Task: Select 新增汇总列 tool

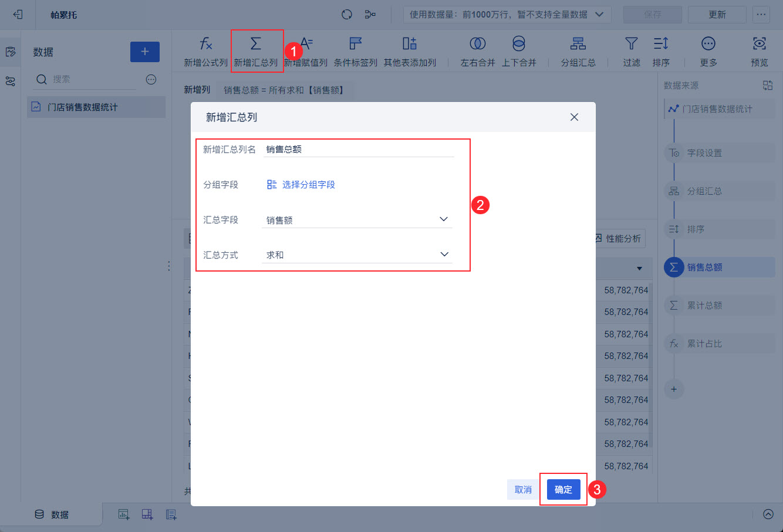Action: 256,52
